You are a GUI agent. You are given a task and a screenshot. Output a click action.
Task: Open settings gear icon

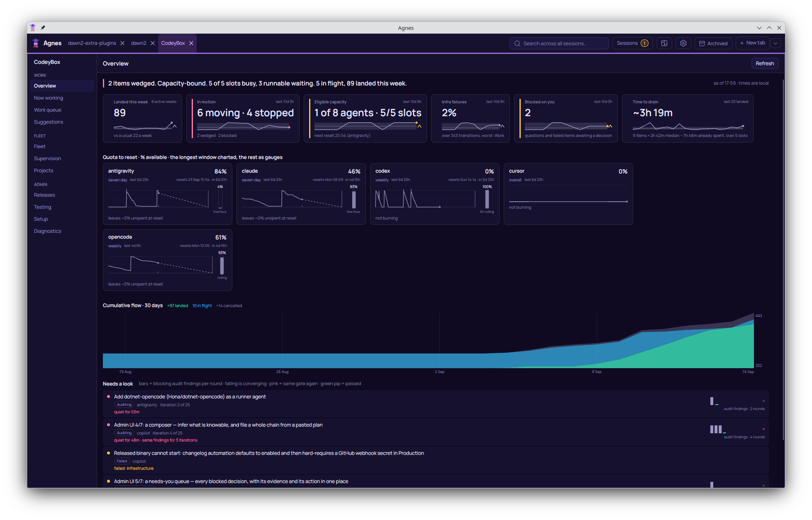pos(683,43)
